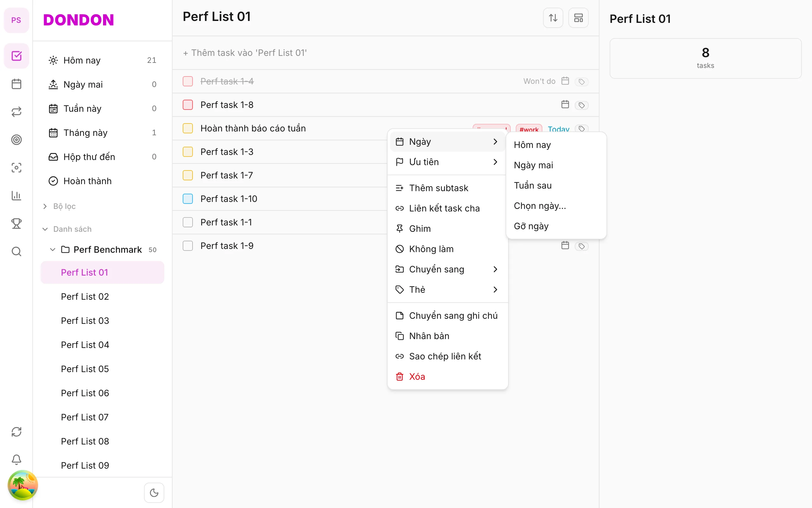This screenshot has width=812, height=508.
Task: Click Liên kết task cha
Action: coord(447,208)
